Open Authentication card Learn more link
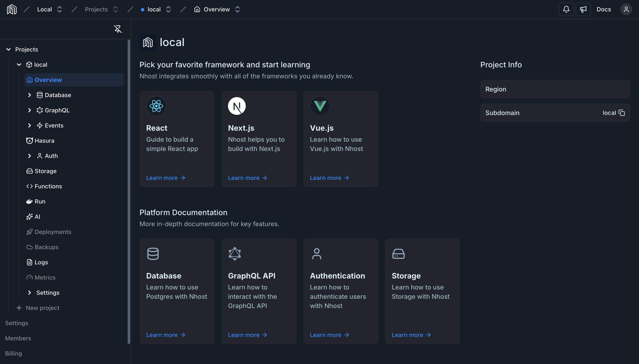This screenshot has height=364, width=639. pos(329,335)
